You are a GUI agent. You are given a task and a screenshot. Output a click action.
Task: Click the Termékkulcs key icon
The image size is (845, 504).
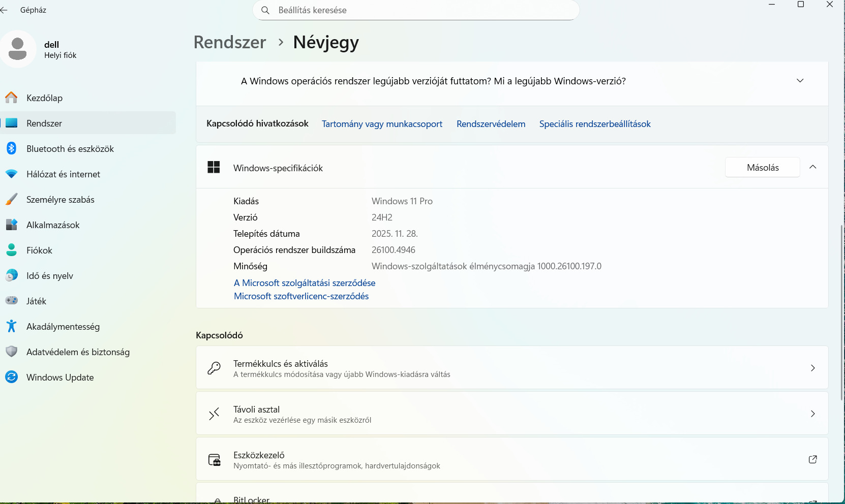click(x=214, y=368)
